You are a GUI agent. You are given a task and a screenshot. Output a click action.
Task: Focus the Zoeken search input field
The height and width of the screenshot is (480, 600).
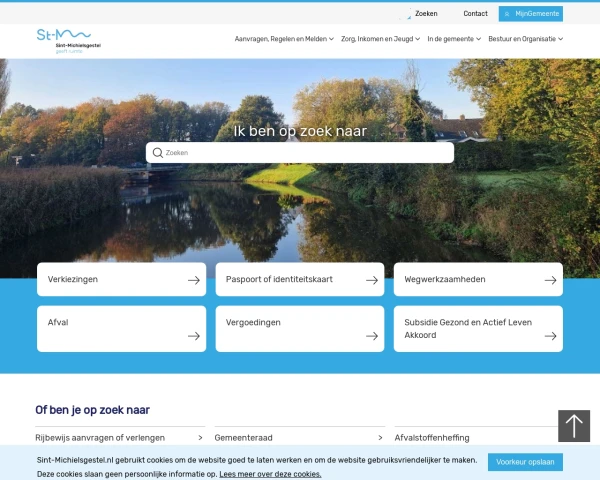pyautogui.click(x=300, y=153)
